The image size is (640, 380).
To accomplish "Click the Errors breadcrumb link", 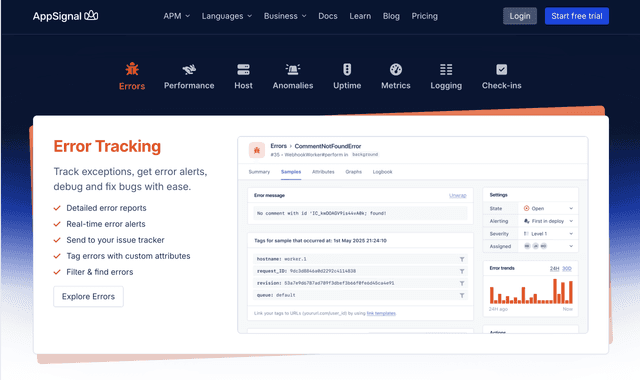I will tap(278, 146).
